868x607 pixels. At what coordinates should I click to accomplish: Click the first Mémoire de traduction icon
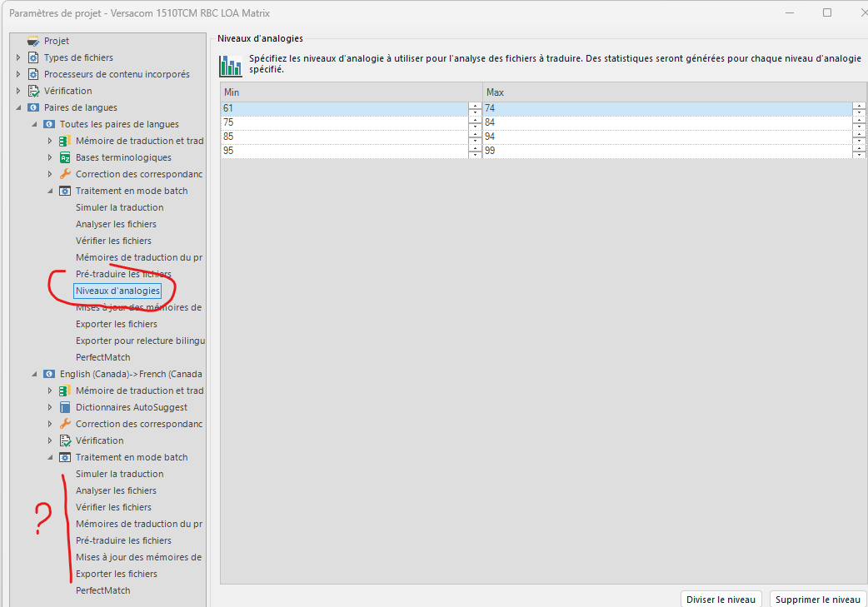point(65,141)
